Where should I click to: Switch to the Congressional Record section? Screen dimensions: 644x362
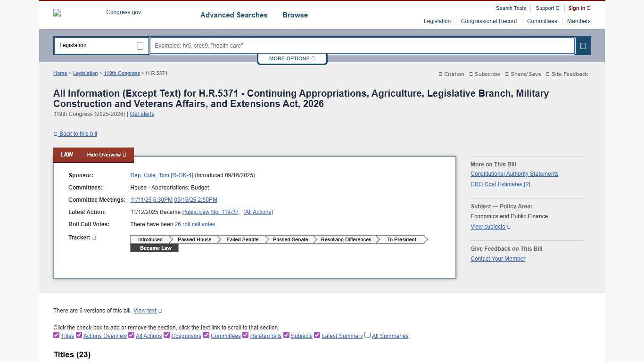(489, 21)
